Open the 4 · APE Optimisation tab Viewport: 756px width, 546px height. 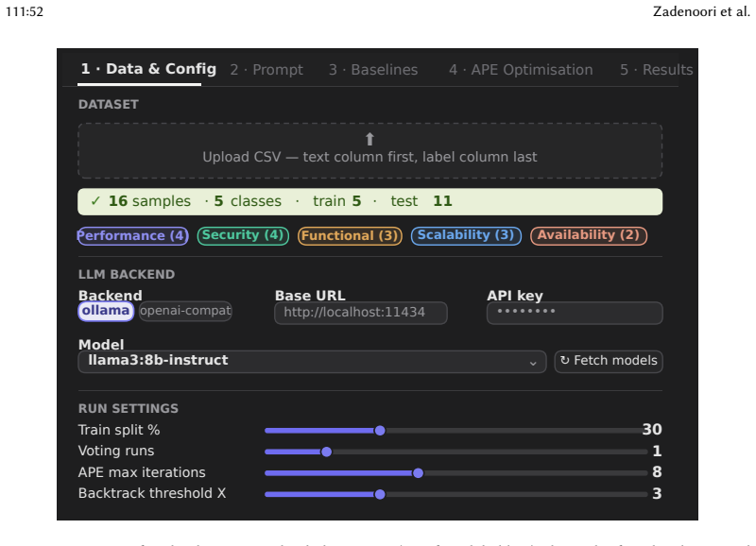coord(521,70)
